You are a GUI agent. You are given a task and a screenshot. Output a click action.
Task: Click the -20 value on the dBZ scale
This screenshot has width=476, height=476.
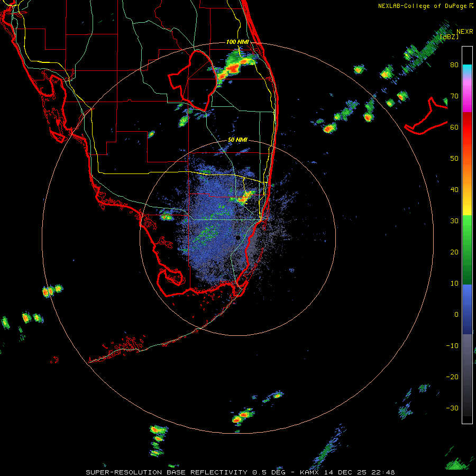point(452,377)
